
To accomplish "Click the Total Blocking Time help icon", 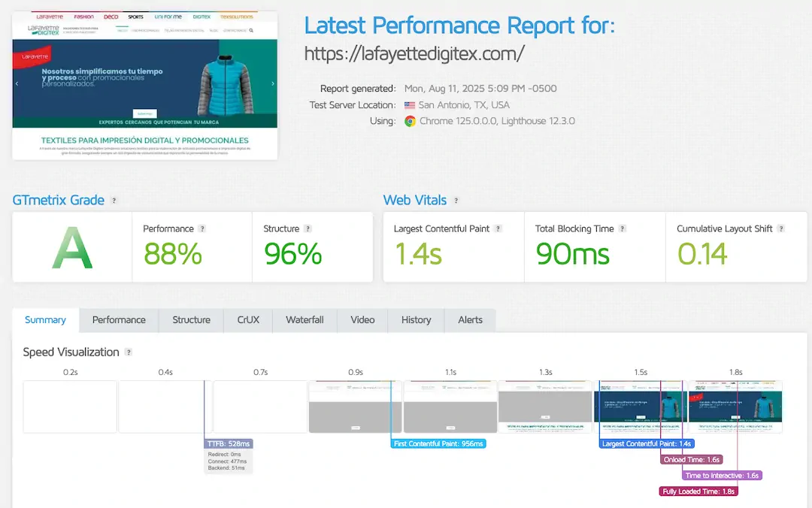I will (623, 228).
